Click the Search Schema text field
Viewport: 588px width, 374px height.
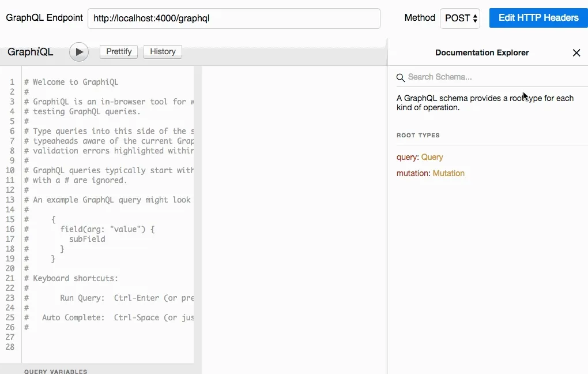(x=461, y=77)
